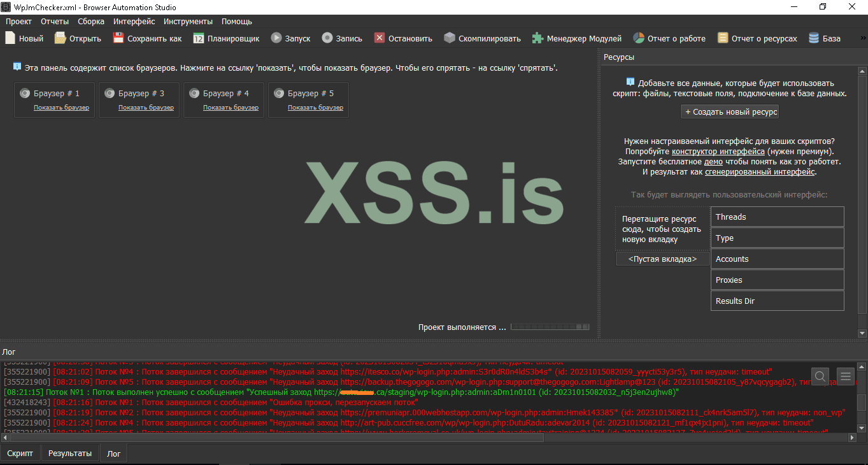Compile the project via Скомпилировать
The image size is (868, 465).
(x=482, y=38)
